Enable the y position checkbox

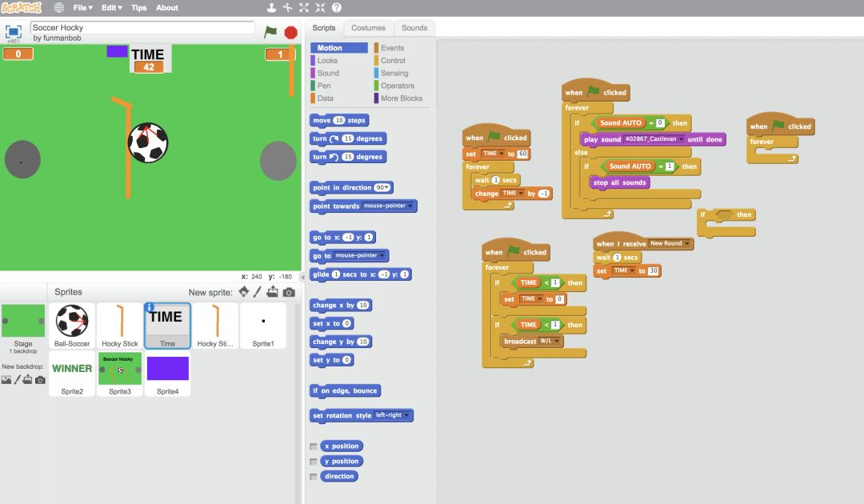click(313, 462)
